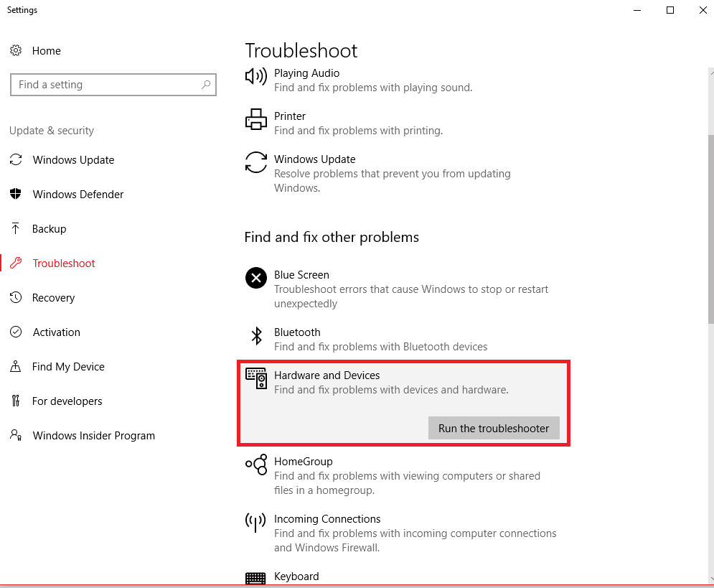Select the HomeGroup circles icon
714x588 pixels.
pyautogui.click(x=256, y=465)
